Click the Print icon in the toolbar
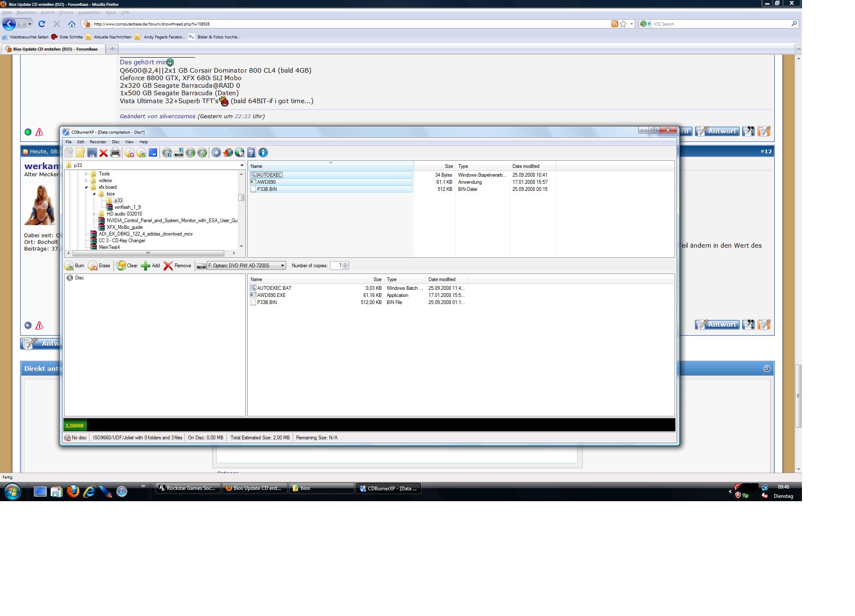Screen dimensions: 855x616 pyautogui.click(x=115, y=153)
